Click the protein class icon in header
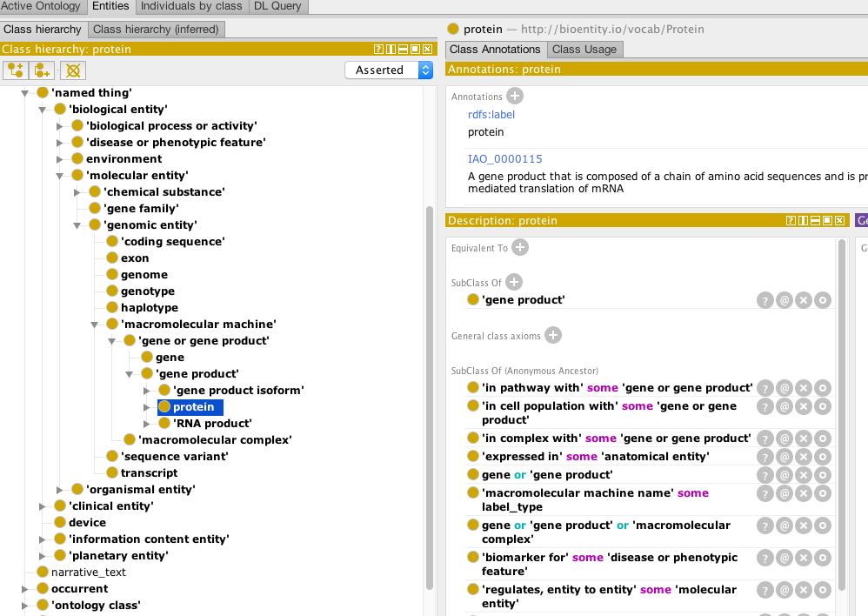868x616 pixels. (453, 29)
